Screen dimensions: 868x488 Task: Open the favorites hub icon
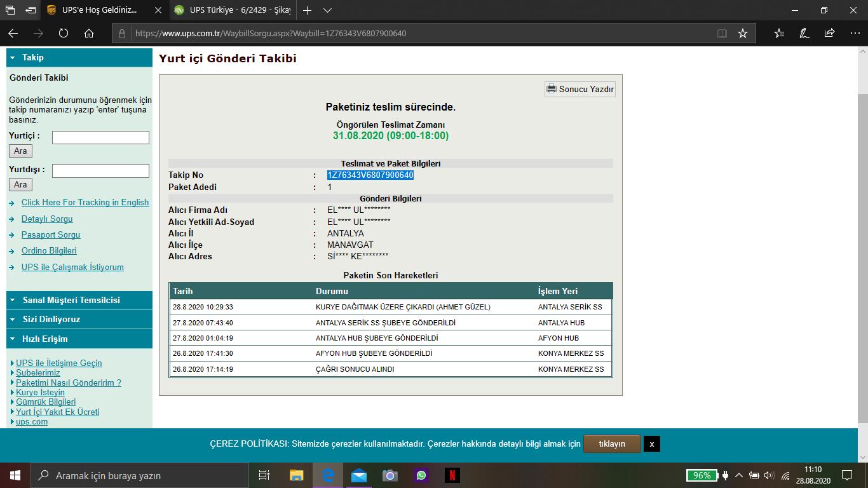point(779,33)
